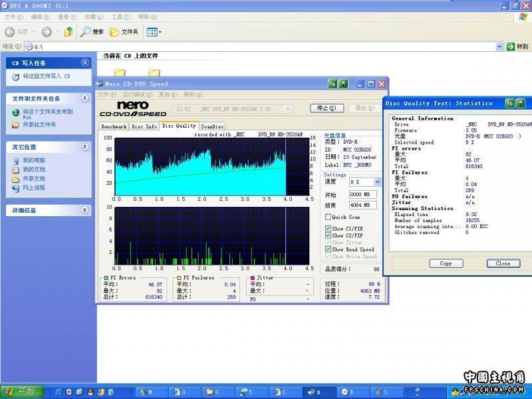Click the save floppy icon in Nero title bar

point(344,84)
